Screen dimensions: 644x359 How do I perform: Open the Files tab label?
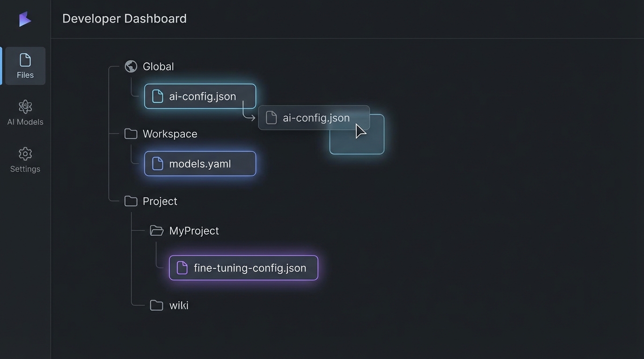(25, 75)
